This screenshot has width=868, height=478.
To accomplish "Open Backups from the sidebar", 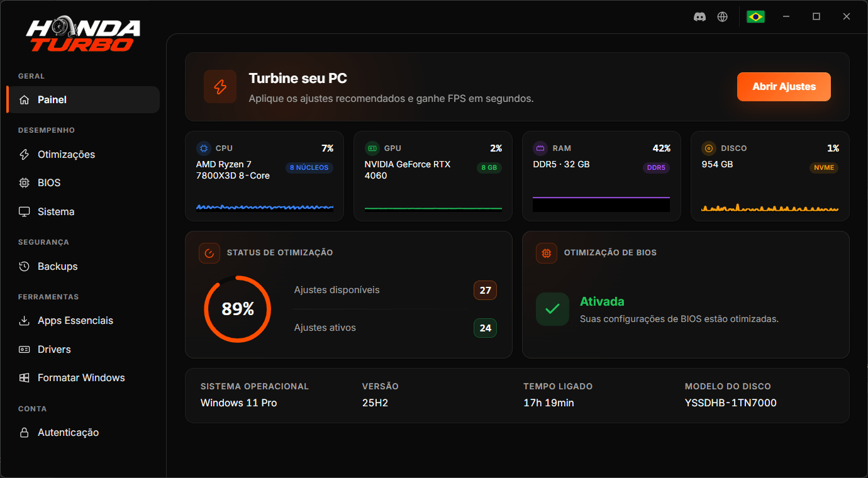I will click(83, 266).
